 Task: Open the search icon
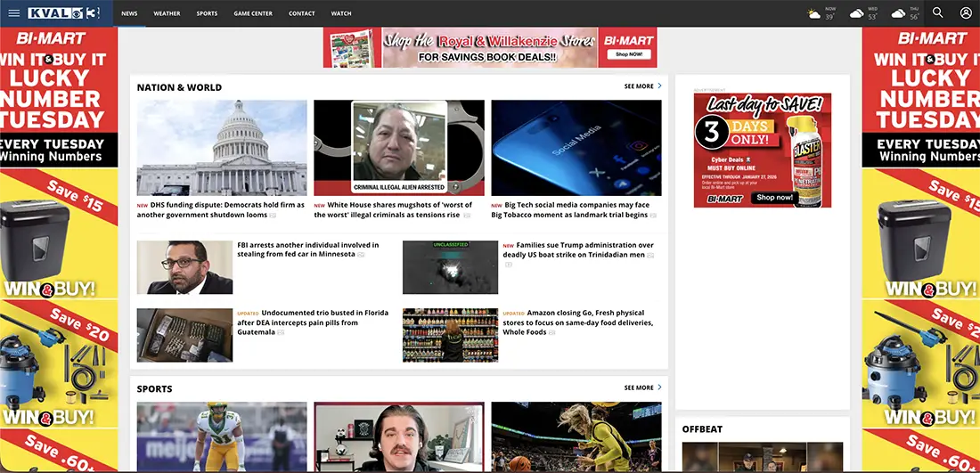point(937,12)
